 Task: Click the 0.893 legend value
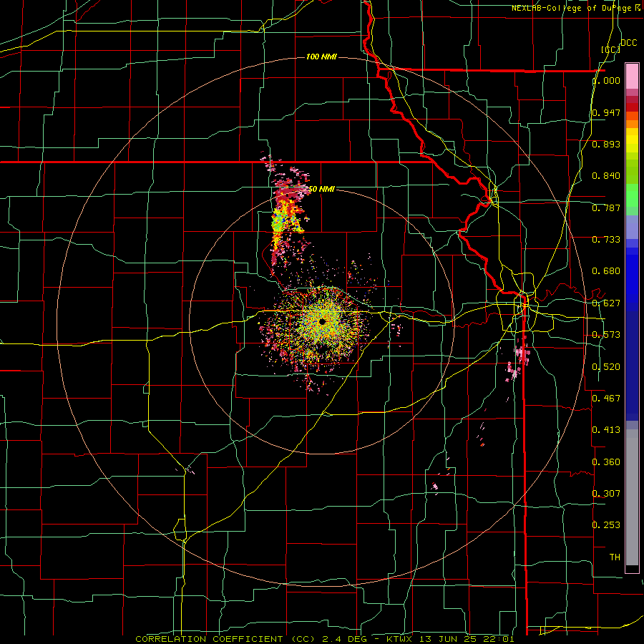606,144
